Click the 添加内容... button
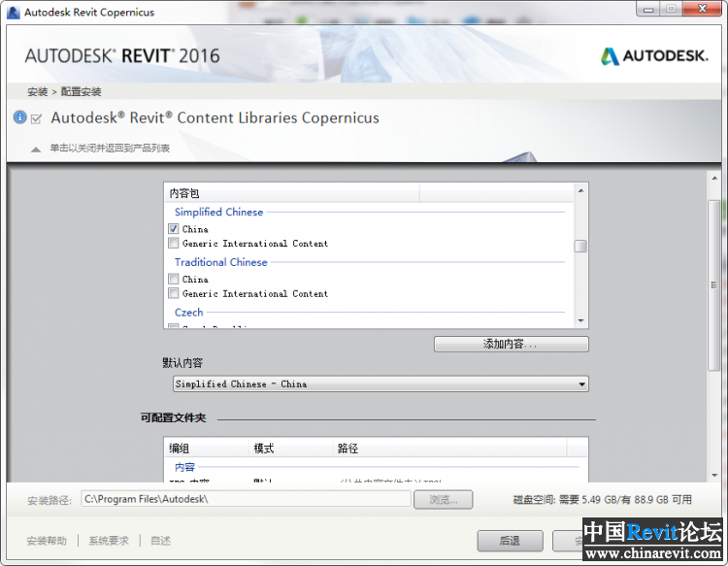 (x=512, y=344)
